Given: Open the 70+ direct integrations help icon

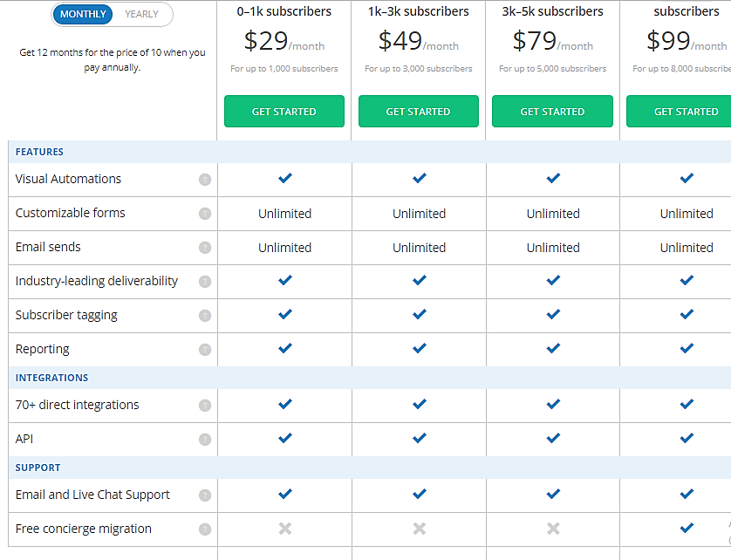Looking at the screenshot, I should pyautogui.click(x=205, y=405).
